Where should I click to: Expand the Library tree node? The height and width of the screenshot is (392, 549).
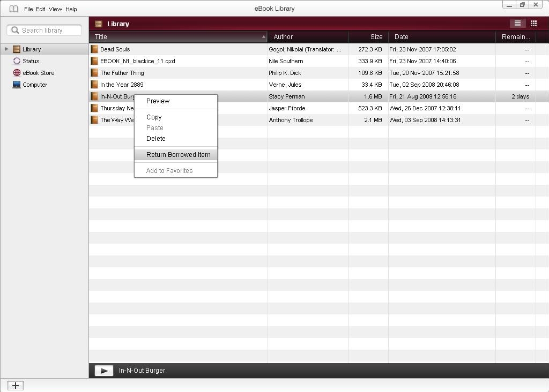pos(6,49)
